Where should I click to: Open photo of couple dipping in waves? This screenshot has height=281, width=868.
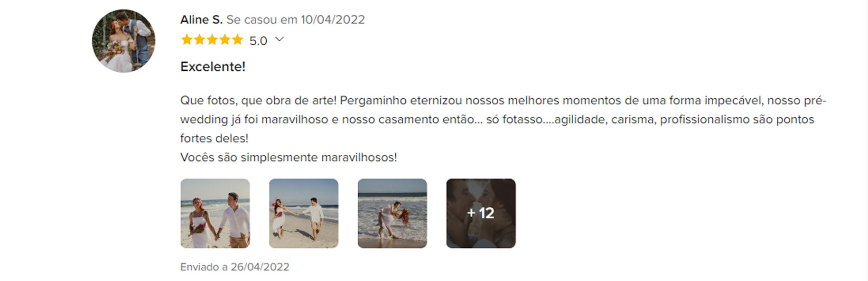click(392, 213)
